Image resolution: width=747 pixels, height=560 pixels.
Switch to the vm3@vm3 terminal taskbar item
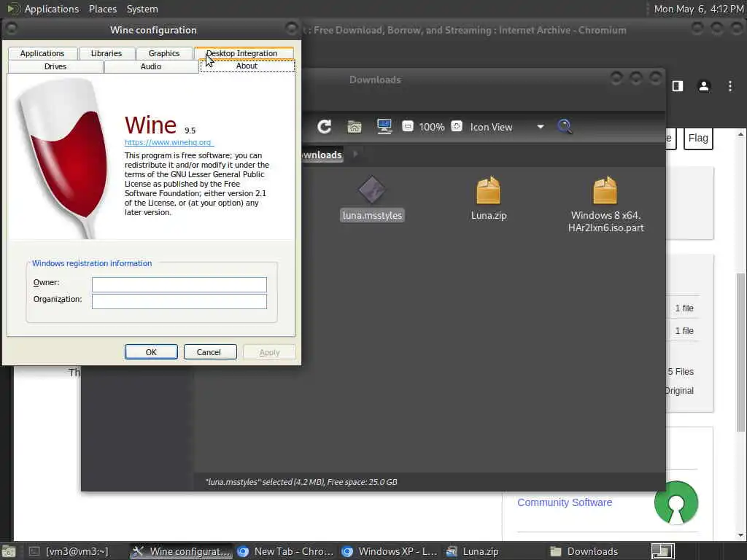click(x=70, y=551)
